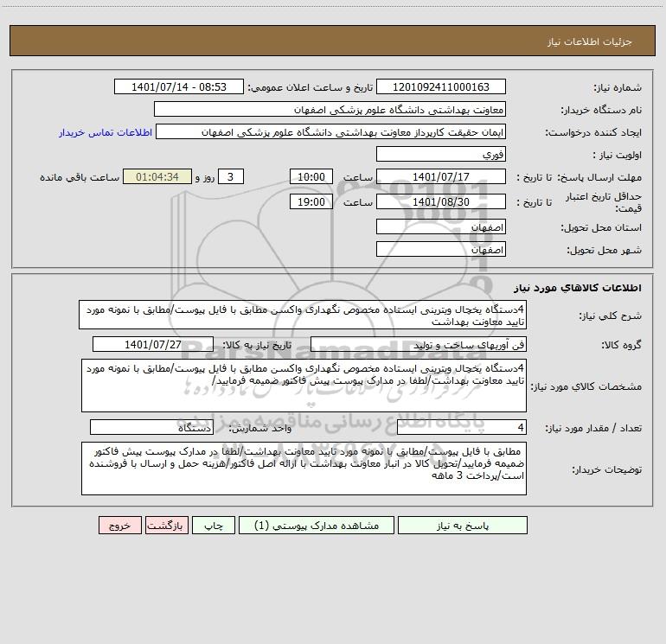The image size is (666, 644).
Task: Click the مشخصات کالای مورد نیاز label
Action: click(x=586, y=386)
